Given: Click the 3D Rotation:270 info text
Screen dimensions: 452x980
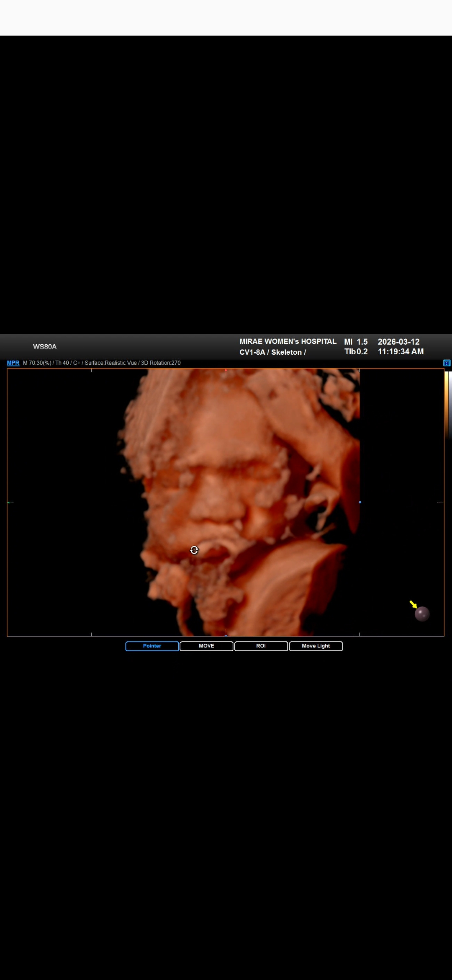Looking at the screenshot, I should point(161,363).
